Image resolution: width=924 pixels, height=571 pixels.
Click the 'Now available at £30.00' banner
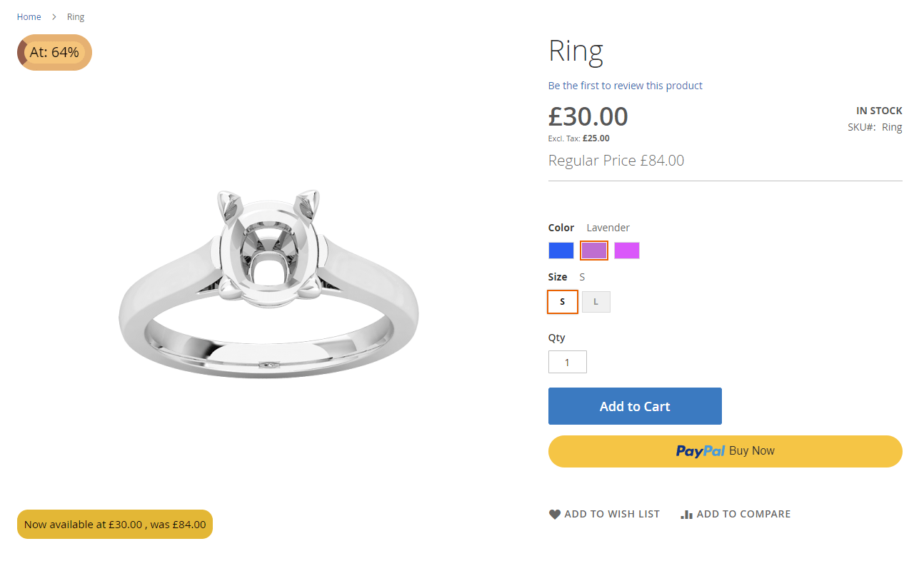pos(115,525)
